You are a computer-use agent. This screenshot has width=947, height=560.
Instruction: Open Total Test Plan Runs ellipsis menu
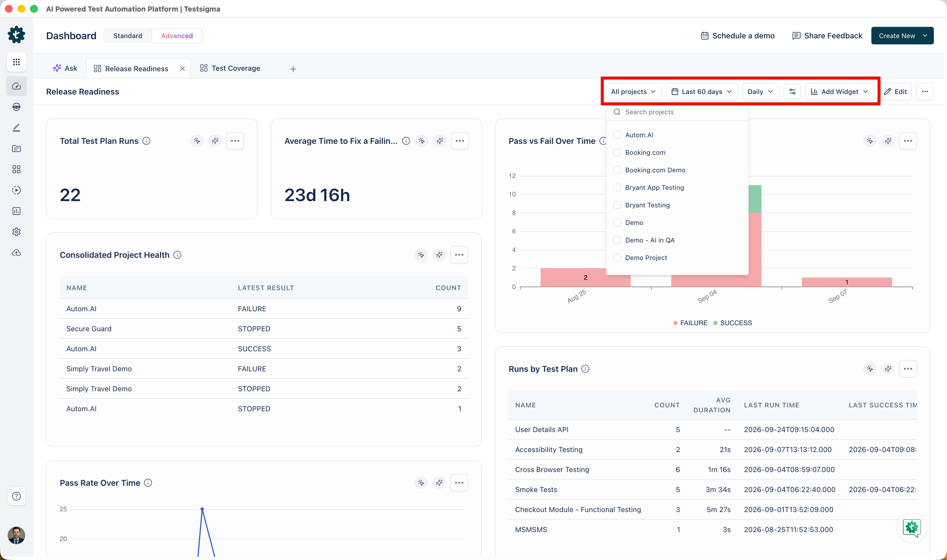click(x=235, y=141)
